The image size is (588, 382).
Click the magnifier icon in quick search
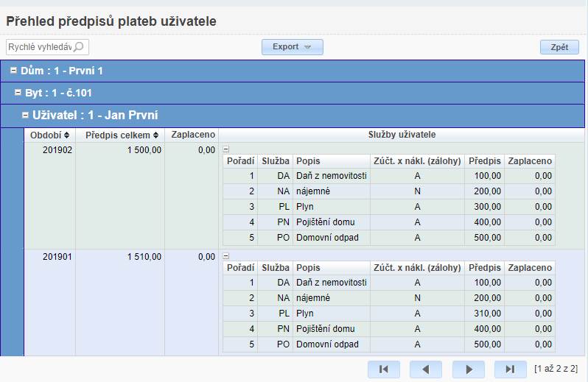[x=79, y=47]
